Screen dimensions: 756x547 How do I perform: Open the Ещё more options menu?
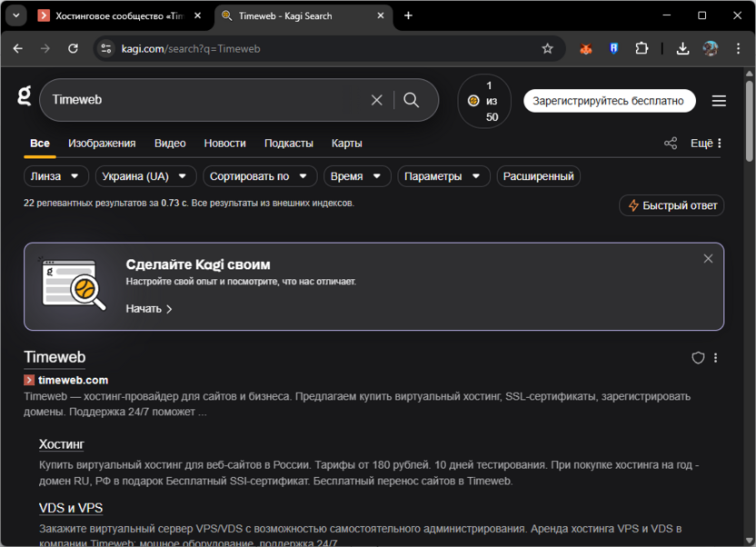click(x=706, y=144)
